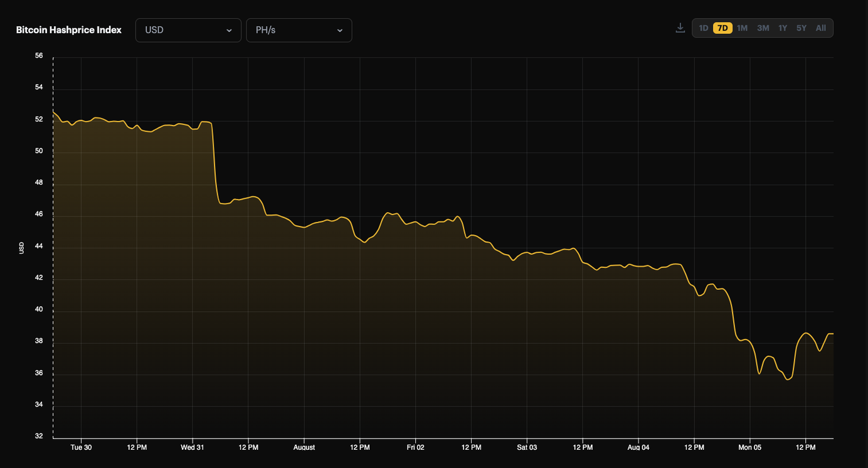Click the Bitcoin Hashprice Index title
This screenshot has height=468, width=868.
pyautogui.click(x=69, y=30)
